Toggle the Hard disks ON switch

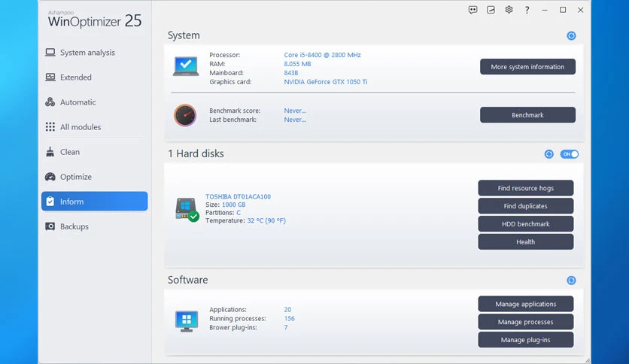[x=570, y=154]
